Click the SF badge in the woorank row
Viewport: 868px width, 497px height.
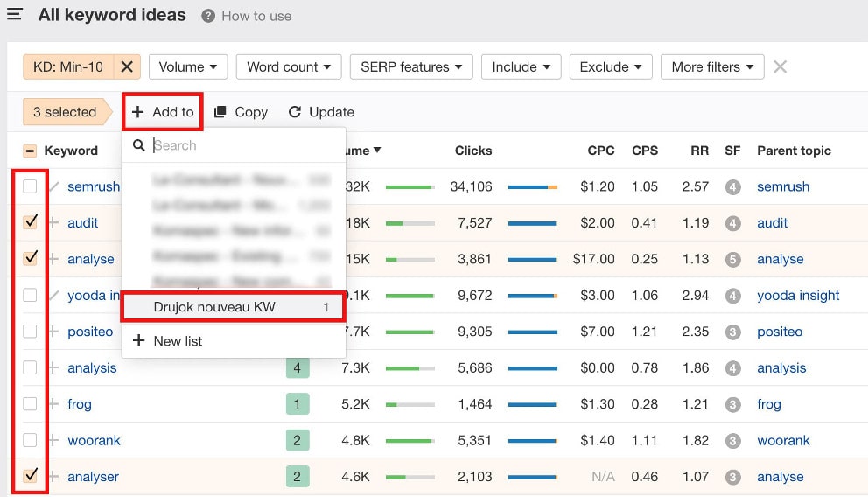(732, 441)
